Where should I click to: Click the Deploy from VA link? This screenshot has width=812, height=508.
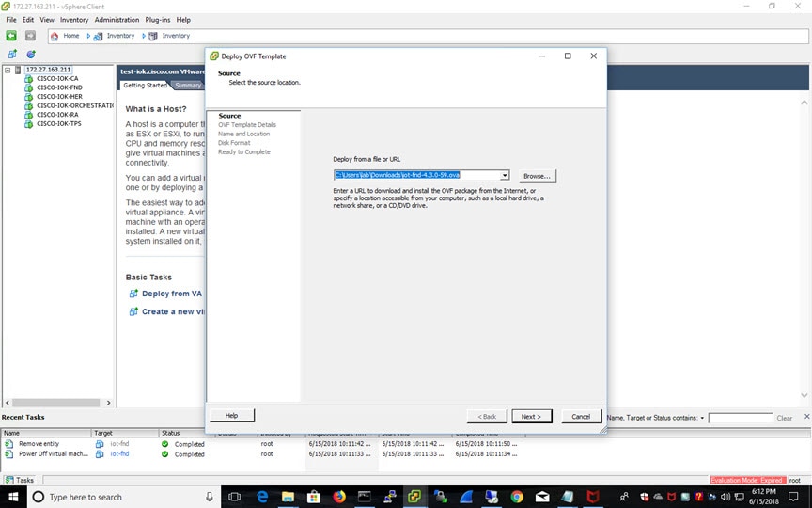(172, 294)
